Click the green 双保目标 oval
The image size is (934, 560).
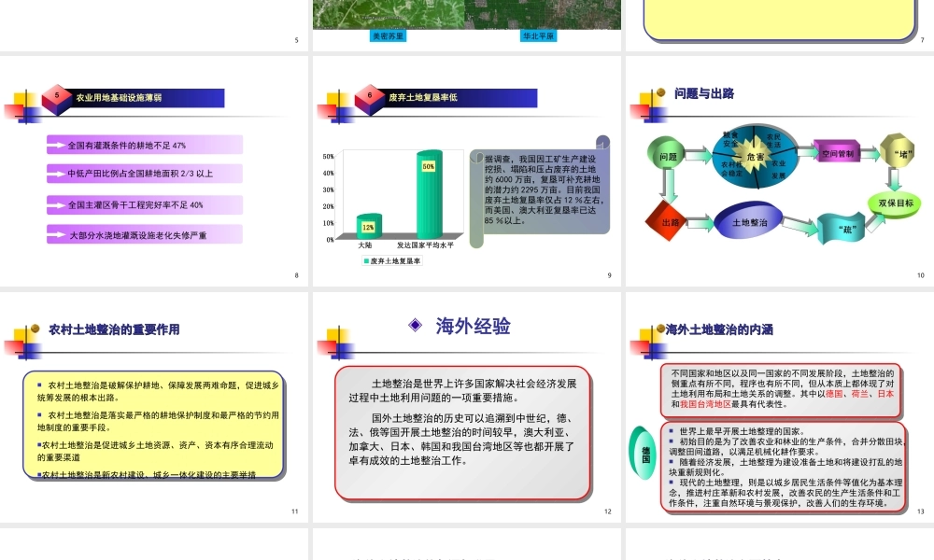[x=896, y=203]
